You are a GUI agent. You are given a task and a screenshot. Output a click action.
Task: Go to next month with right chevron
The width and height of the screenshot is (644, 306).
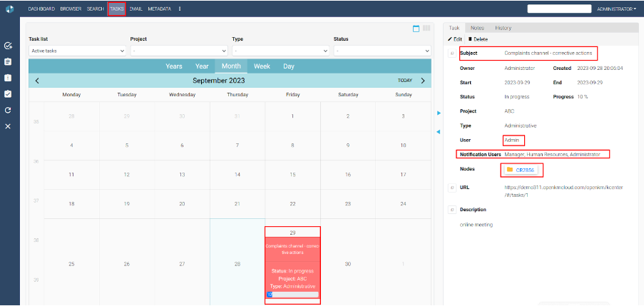click(423, 81)
